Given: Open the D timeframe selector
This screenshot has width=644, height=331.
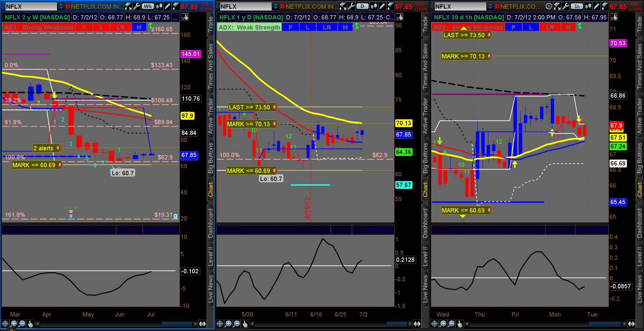Looking at the screenshot, I should pyautogui.click(x=362, y=6).
